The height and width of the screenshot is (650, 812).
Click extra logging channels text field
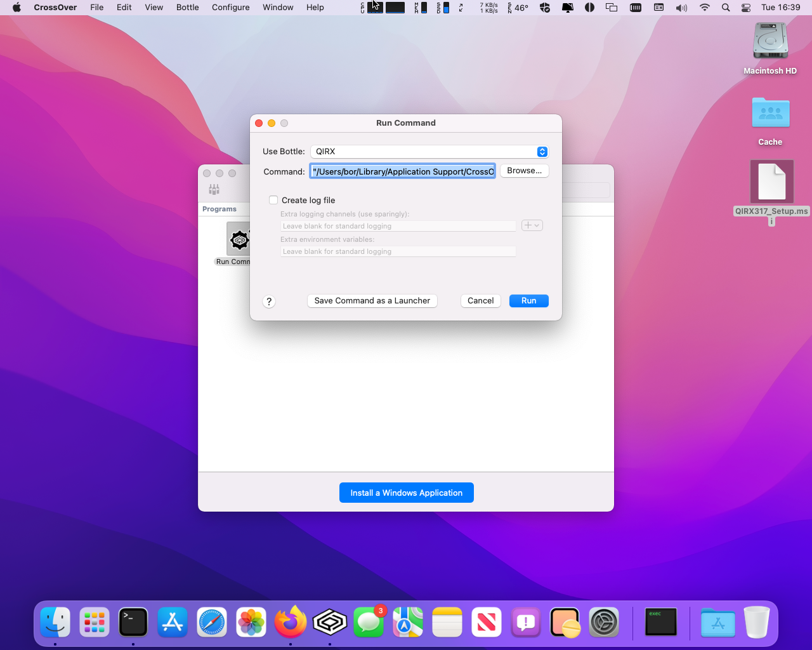(x=398, y=226)
